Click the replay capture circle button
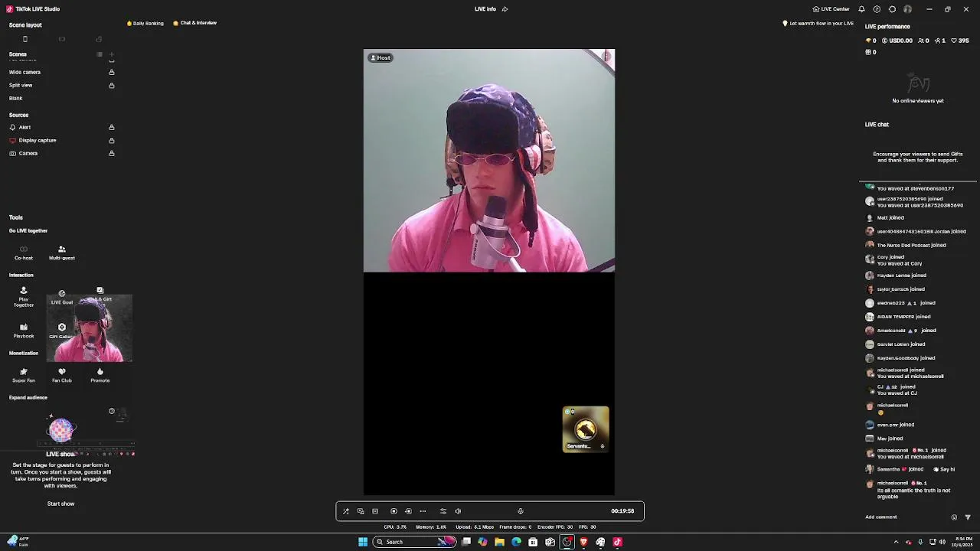The width and height of the screenshot is (980, 551). [x=408, y=511]
